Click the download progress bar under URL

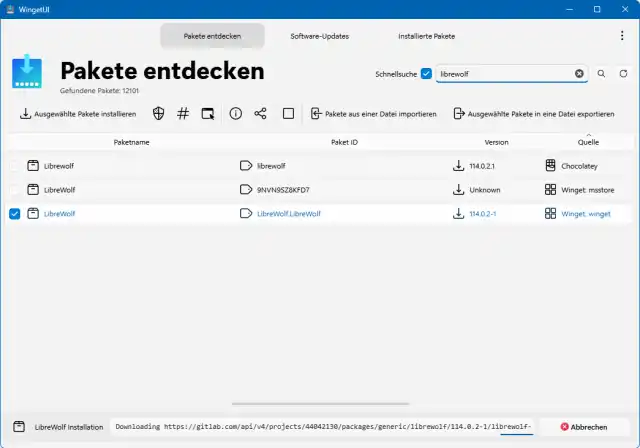[516, 434]
